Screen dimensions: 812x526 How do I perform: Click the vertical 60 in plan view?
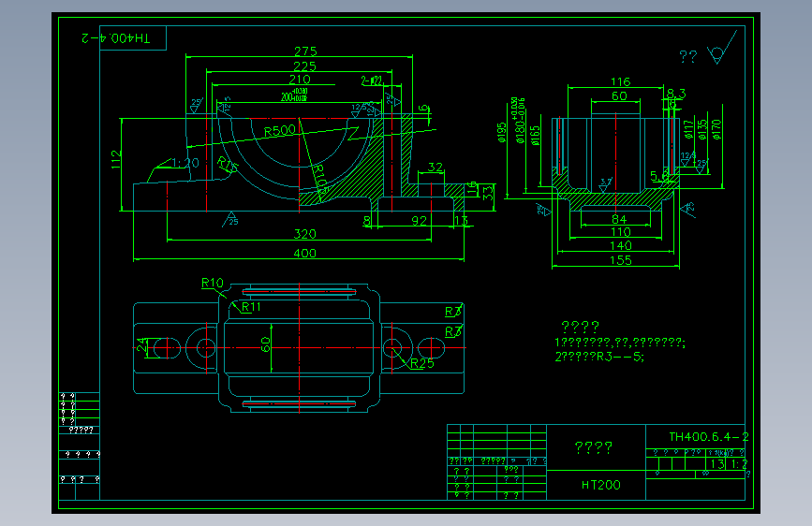[265, 344]
